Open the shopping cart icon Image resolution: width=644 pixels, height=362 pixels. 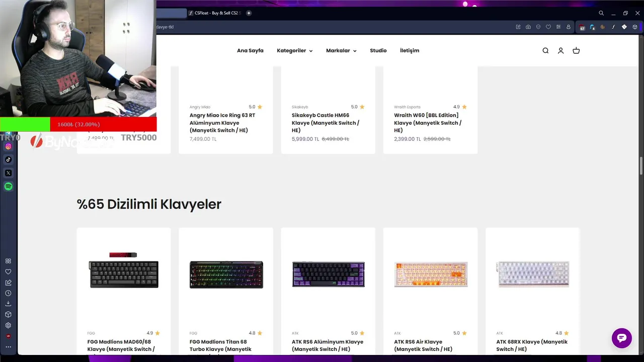tap(576, 51)
